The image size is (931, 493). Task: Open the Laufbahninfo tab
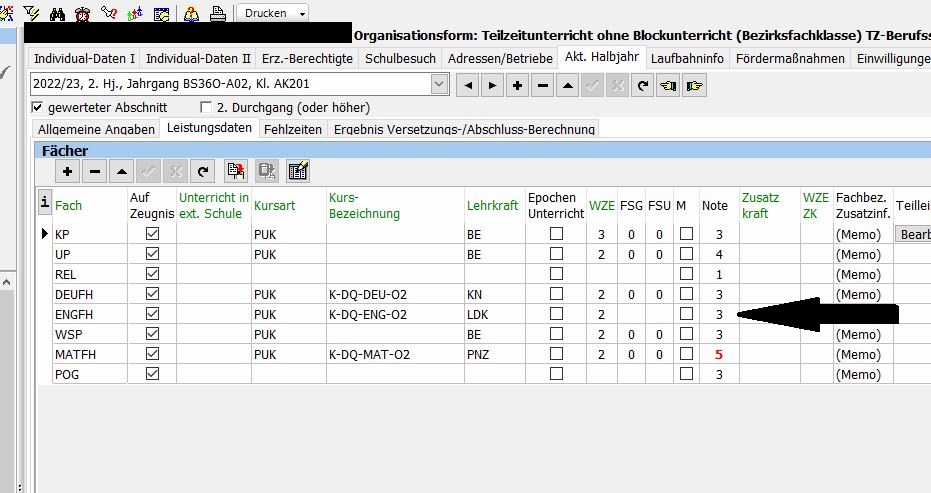[687, 59]
